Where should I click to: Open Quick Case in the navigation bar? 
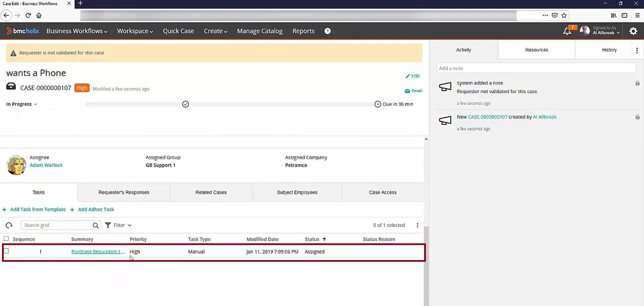coord(179,31)
